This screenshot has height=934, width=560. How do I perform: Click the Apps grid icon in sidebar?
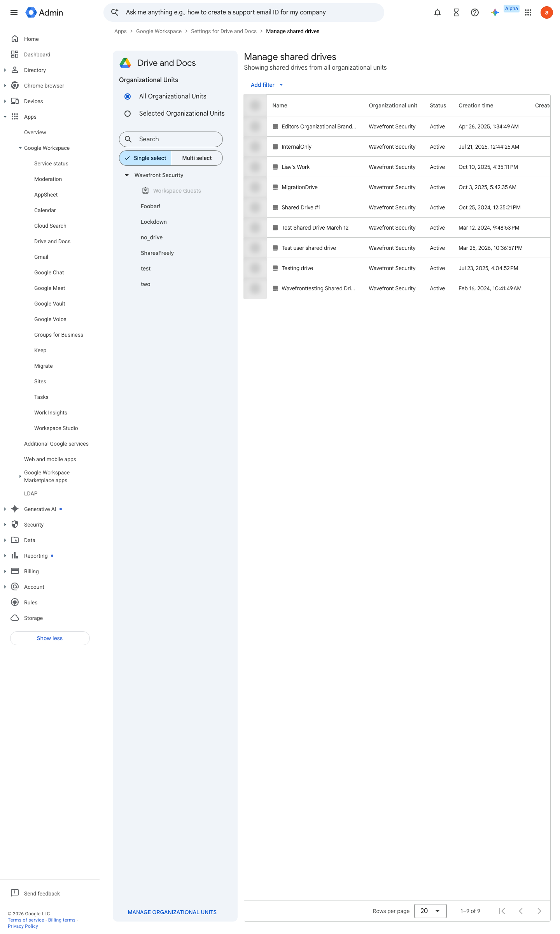[x=15, y=117]
